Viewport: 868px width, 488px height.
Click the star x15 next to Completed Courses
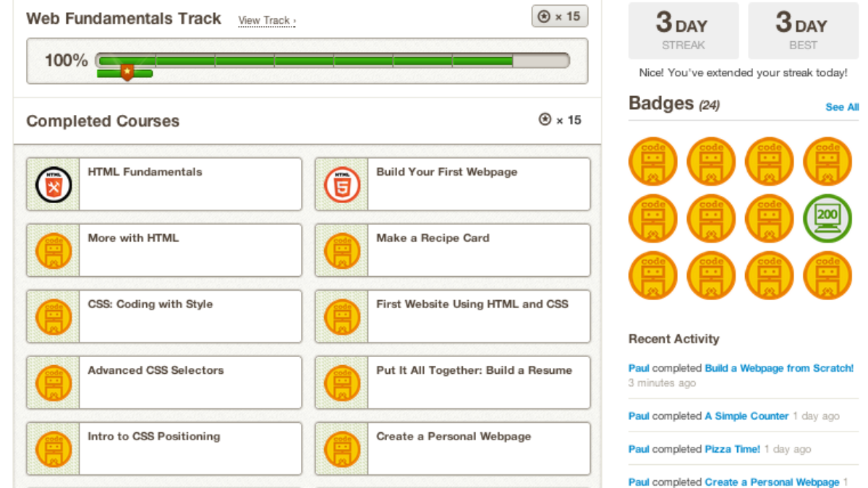click(x=559, y=121)
